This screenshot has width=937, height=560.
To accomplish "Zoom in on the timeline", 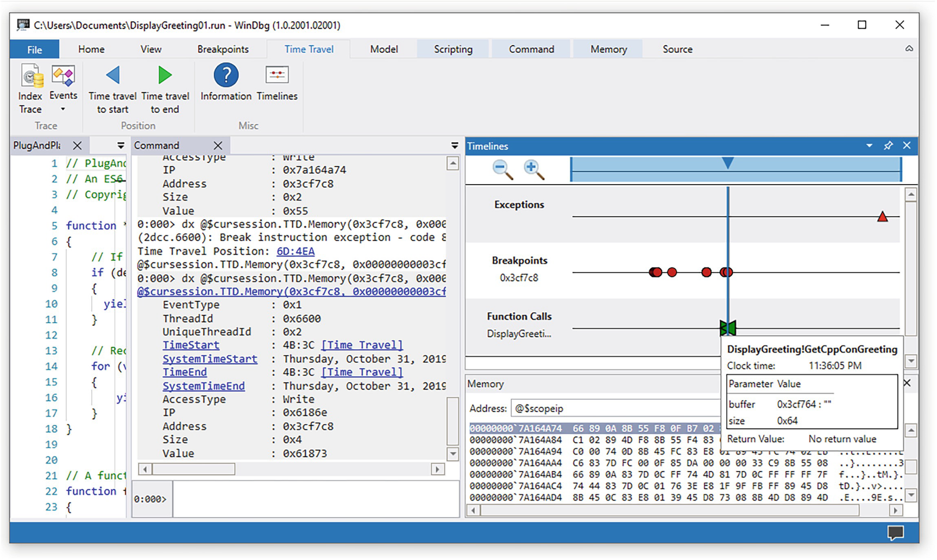I will point(533,169).
